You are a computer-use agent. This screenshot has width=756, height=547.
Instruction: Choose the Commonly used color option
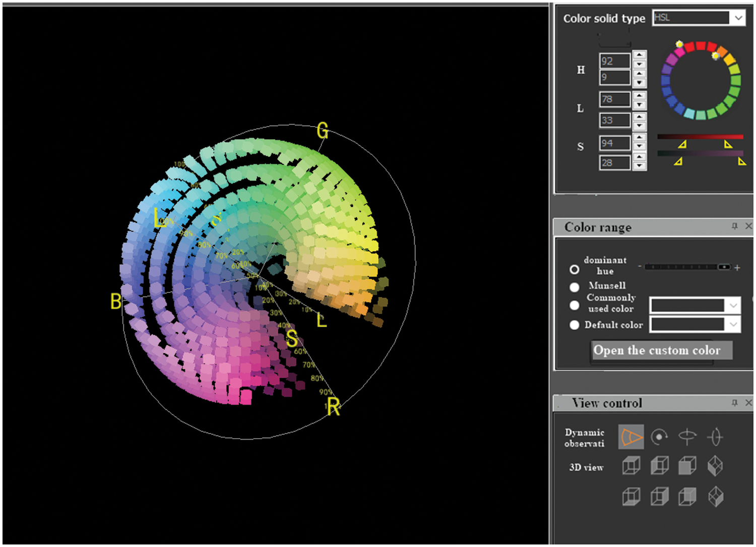(x=574, y=306)
